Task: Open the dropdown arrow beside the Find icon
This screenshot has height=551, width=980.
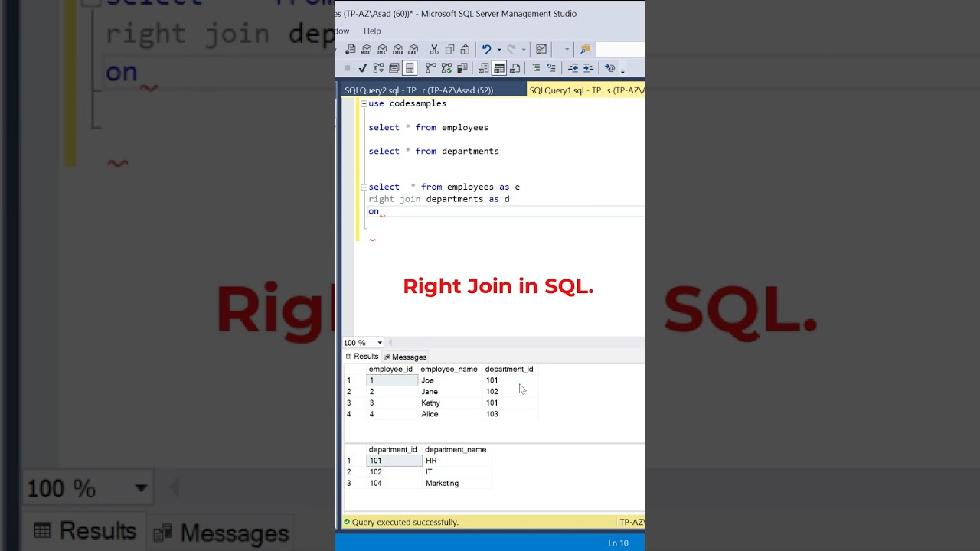Action: (x=567, y=49)
